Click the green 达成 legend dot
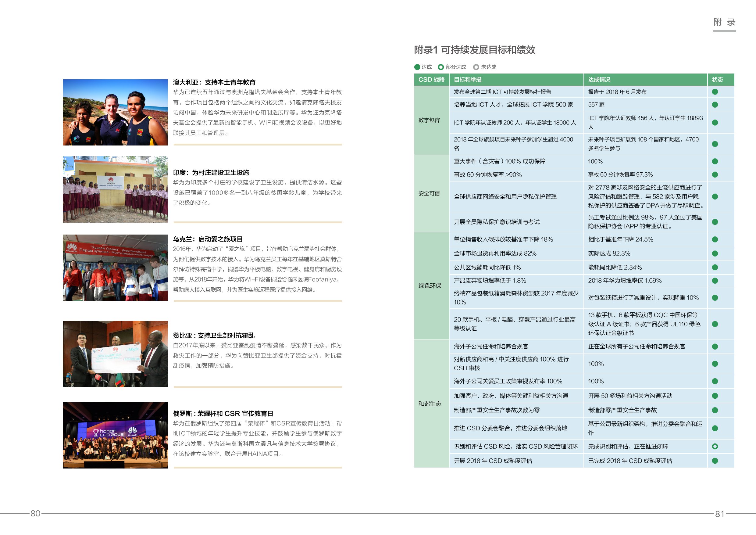Viewport: 756px width, 535px height. tap(417, 67)
